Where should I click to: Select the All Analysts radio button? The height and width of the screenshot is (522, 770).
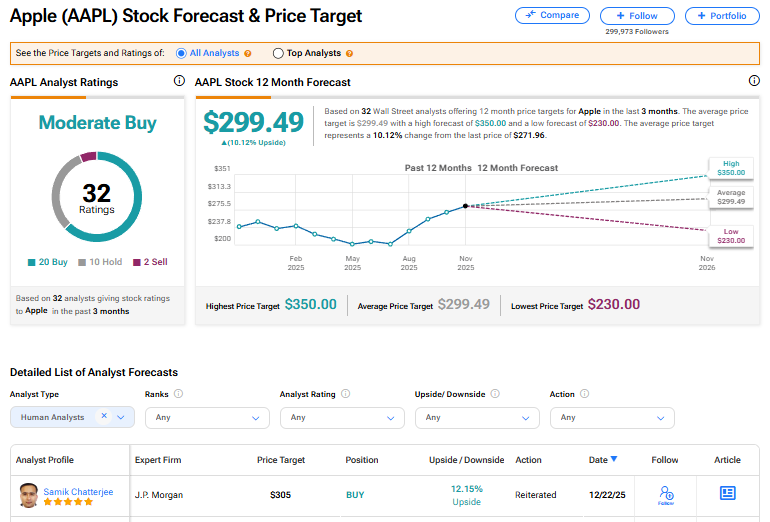181,53
